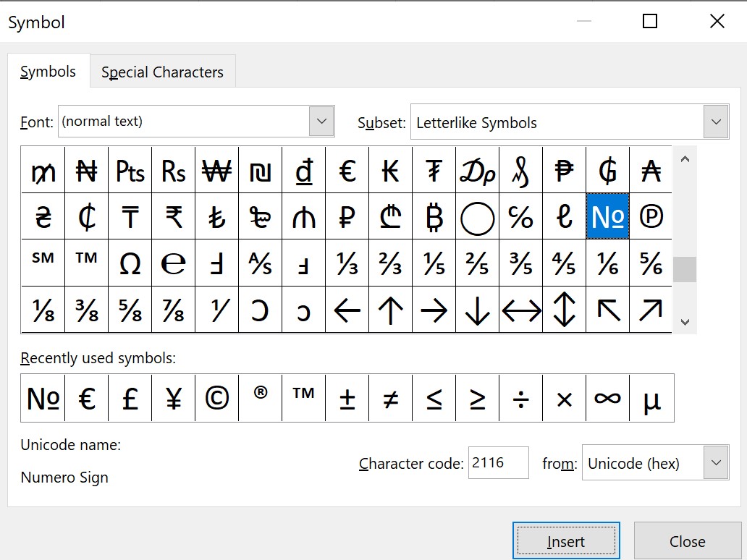The height and width of the screenshot is (560, 747).
Task: Choose the Omega symbol in the grid
Action: (130, 263)
